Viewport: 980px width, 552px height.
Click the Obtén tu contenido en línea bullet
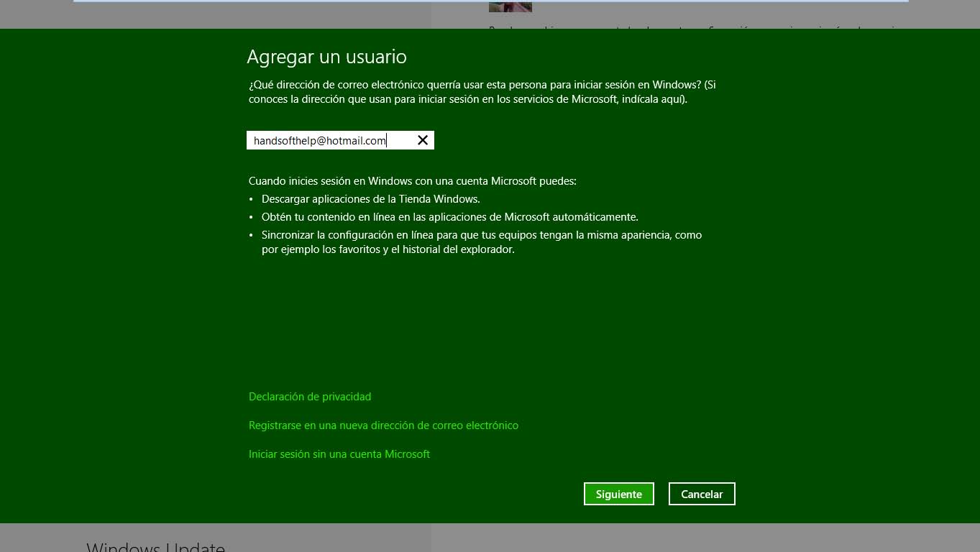pyautogui.click(x=449, y=217)
